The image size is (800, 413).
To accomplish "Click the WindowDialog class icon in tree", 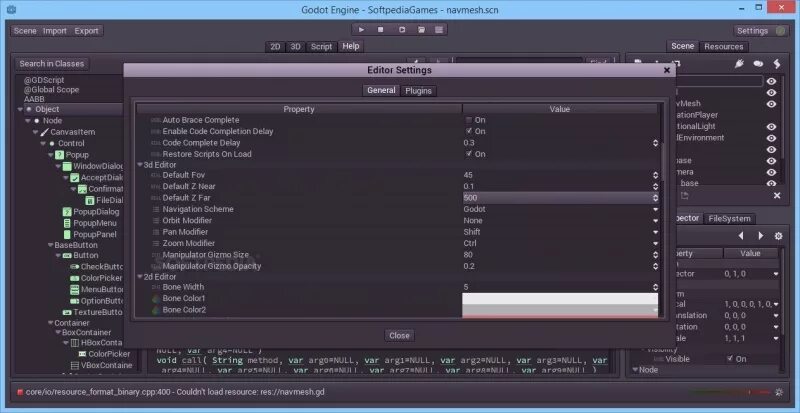I will coord(67,166).
